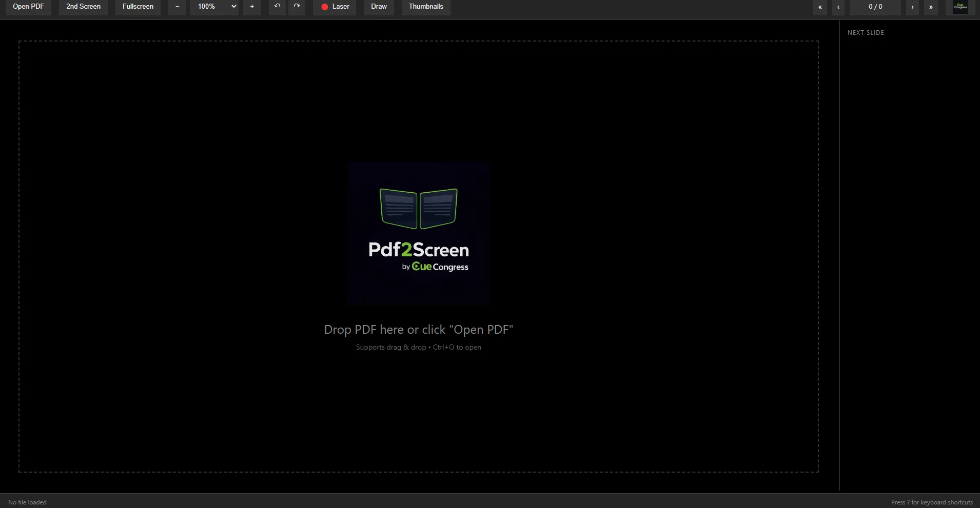
Task: Rotate page counterclockwise
Action: click(x=277, y=7)
